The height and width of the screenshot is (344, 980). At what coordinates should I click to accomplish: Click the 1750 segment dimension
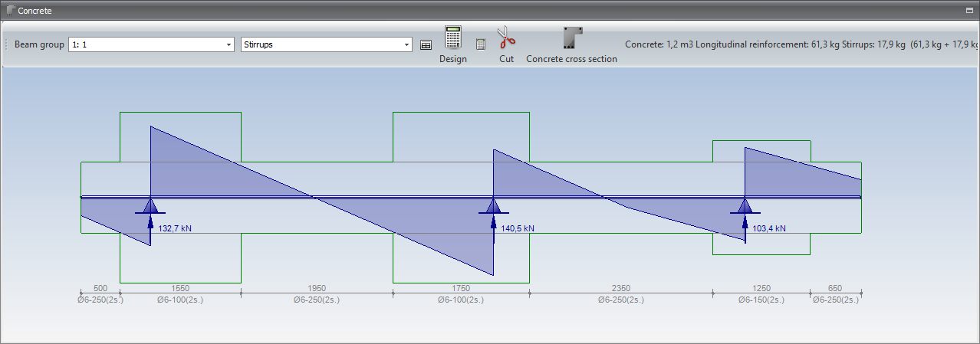point(461,289)
